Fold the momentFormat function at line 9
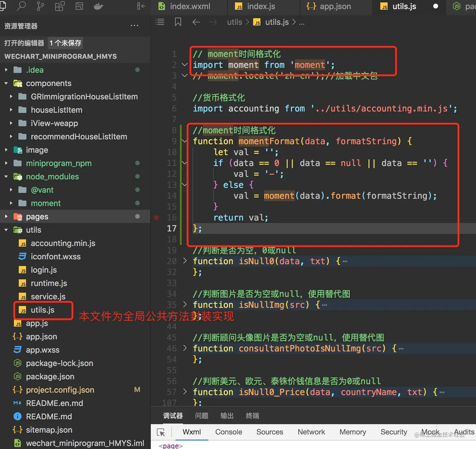The width and height of the screenshot is (476, 449). pos(185,141)
